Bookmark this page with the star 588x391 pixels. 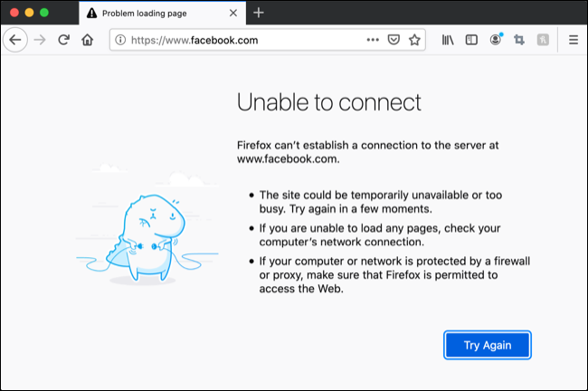pyautogui.click(x=415, y=40)
